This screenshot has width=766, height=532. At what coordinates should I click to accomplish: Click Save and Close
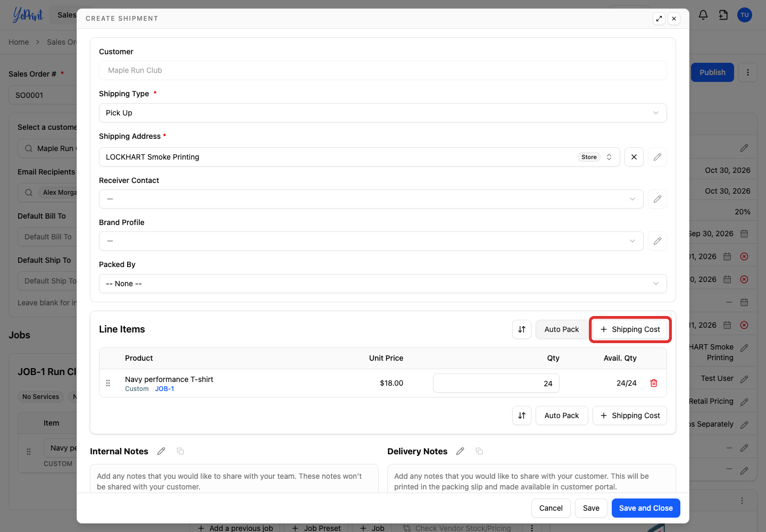click(646, 508)
